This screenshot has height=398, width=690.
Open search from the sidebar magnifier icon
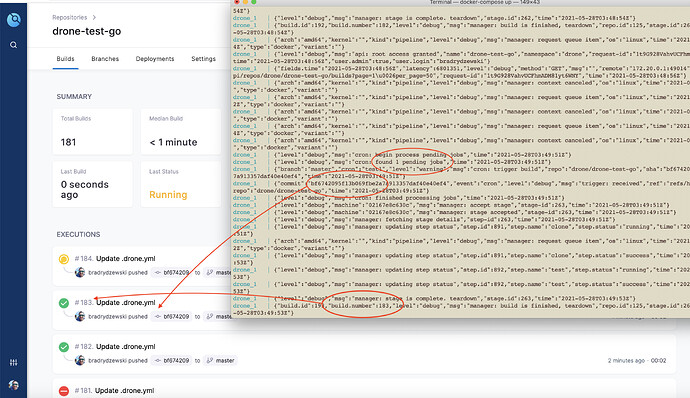click(x=14, y=45)
